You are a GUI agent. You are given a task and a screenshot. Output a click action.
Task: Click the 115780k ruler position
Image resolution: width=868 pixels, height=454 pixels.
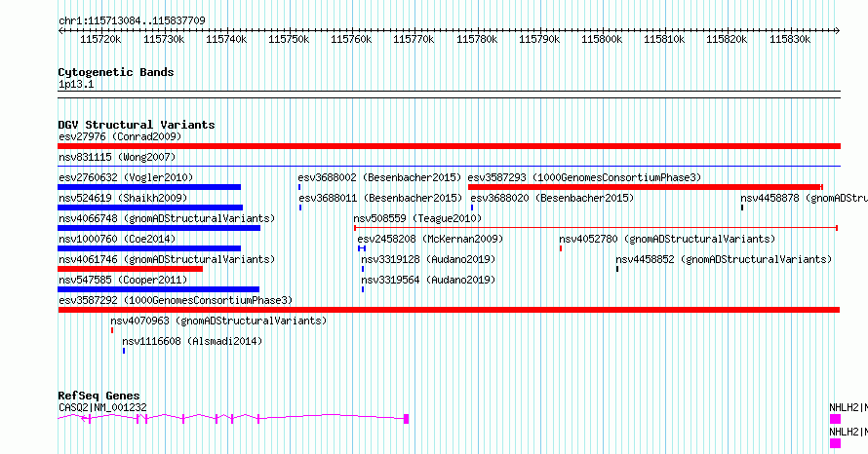(x=477, y=39)
